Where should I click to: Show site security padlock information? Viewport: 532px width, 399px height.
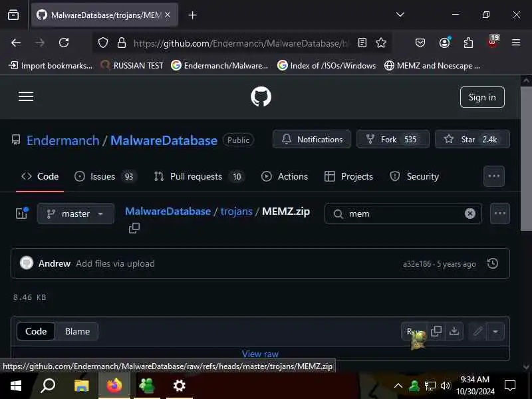click(x=122, y=43)
